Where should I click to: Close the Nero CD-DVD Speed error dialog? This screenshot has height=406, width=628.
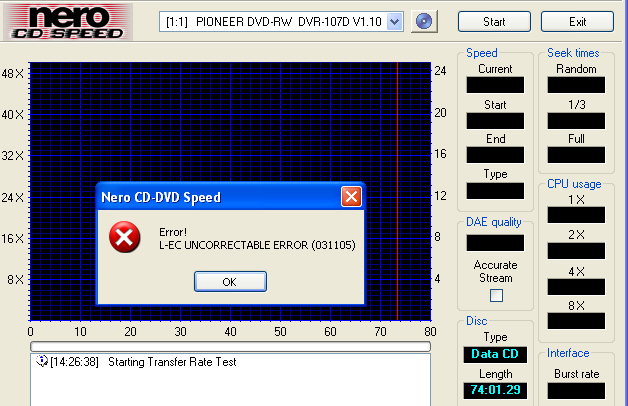click(x=351, y=197)
